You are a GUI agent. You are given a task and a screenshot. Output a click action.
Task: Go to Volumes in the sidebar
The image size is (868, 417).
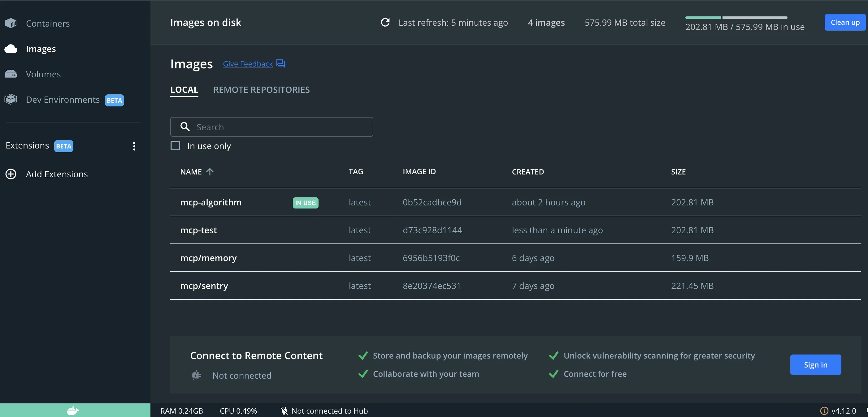point(43,75)
